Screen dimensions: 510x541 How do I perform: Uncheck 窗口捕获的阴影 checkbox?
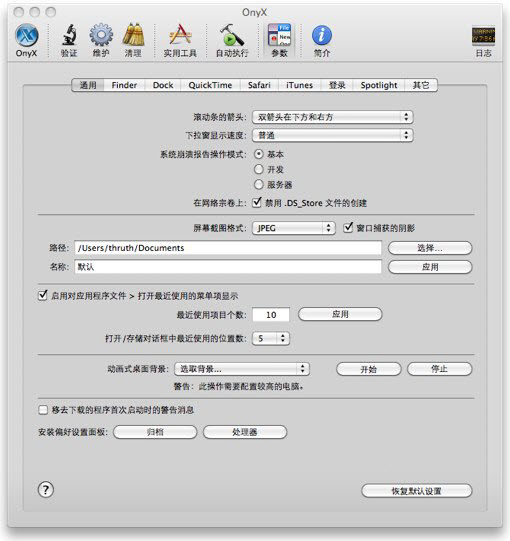(x=348, y=228)
